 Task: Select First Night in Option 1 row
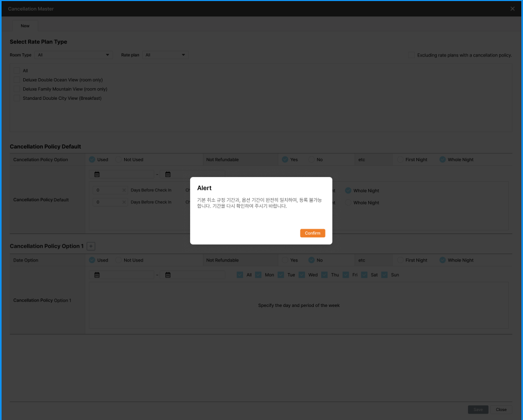(400, 260)
